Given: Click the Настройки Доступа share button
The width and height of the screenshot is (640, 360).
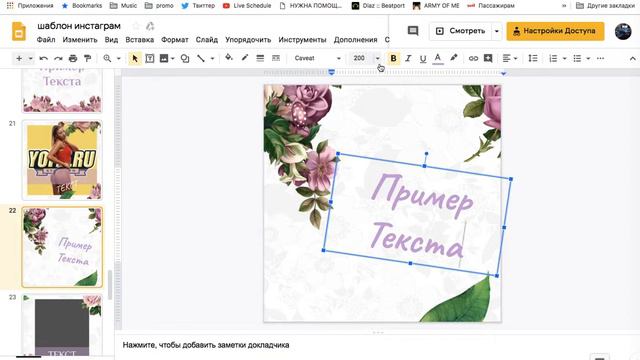Looking at the screenshot, I should [555, 31].
